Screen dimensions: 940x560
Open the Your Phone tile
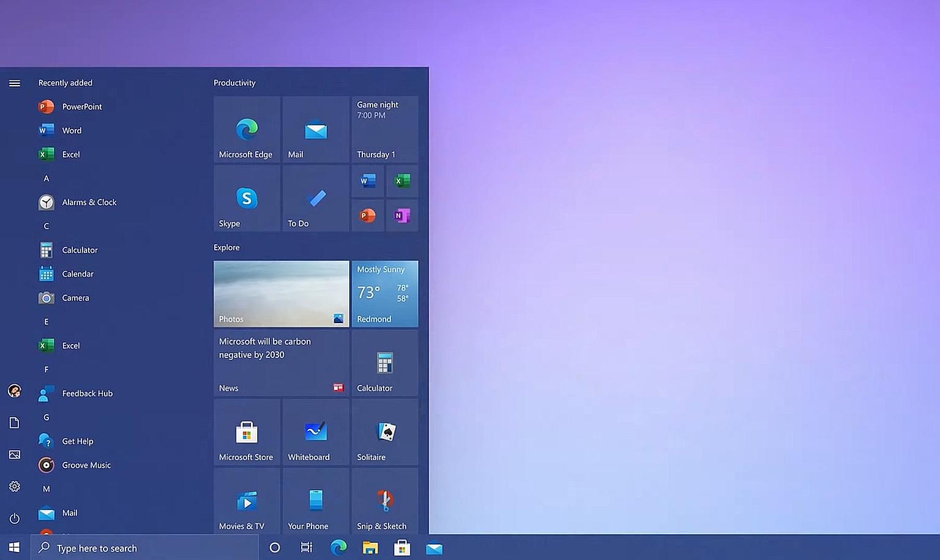(x=315, y=502)
